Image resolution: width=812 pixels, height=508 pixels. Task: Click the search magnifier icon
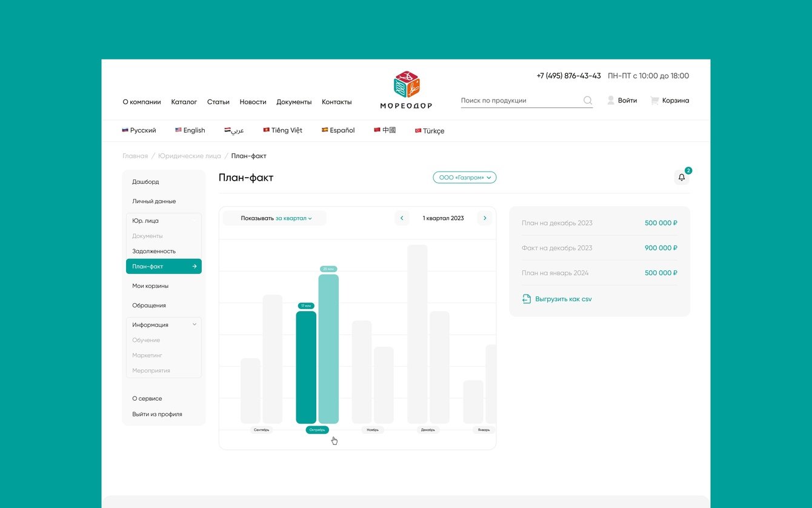pyautogui.click(x=587, y=101)
